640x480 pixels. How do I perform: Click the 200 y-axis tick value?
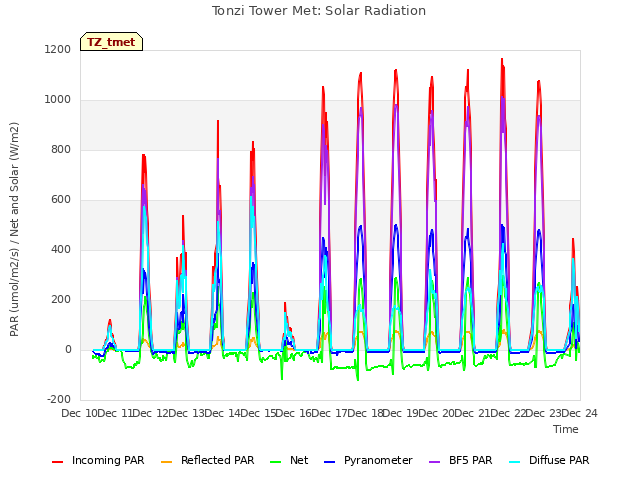tap(61, 300)
